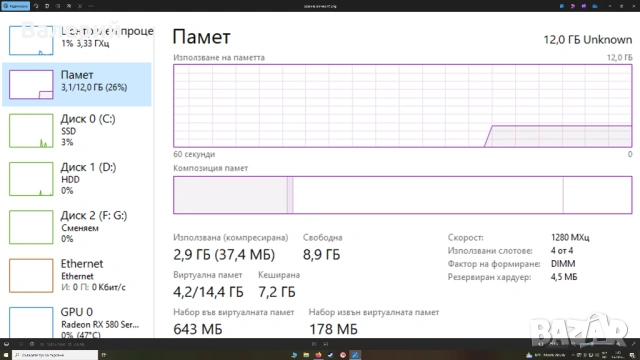Click the rotate icon beside the Edit button
The height and width of the screenshot is (360, 640).
pos(36,6)
